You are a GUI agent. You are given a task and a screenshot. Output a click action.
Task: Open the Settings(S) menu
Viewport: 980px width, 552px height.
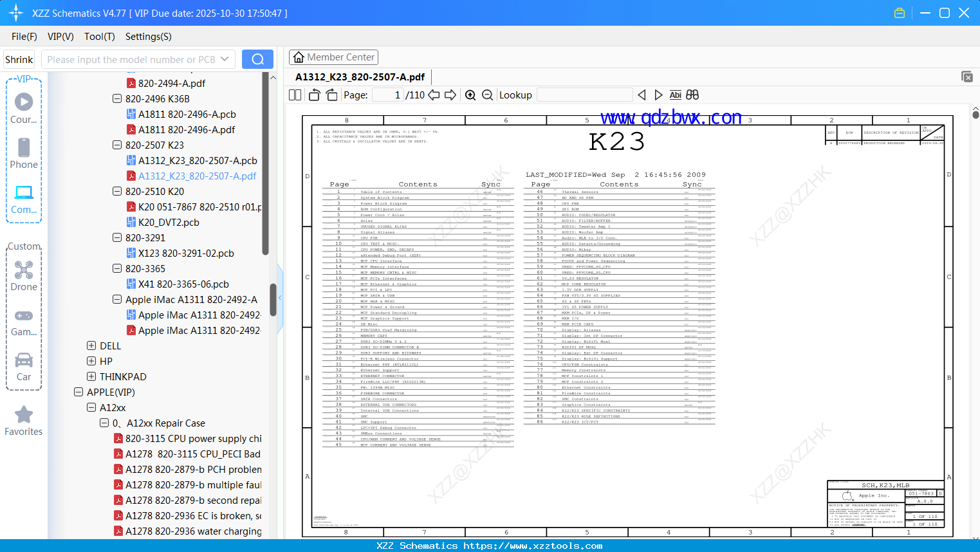[x=149, y=37]
